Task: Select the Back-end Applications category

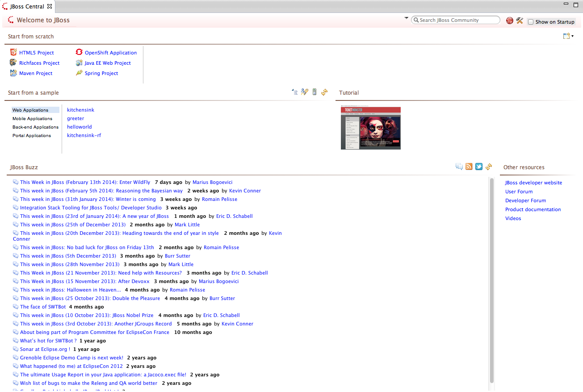Action: (x=35, y=127)
